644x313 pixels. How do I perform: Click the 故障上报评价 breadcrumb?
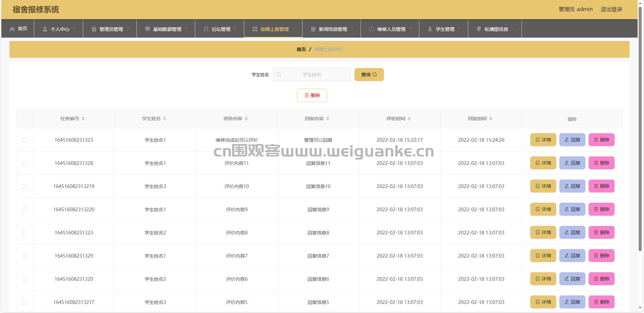[328, 49]
